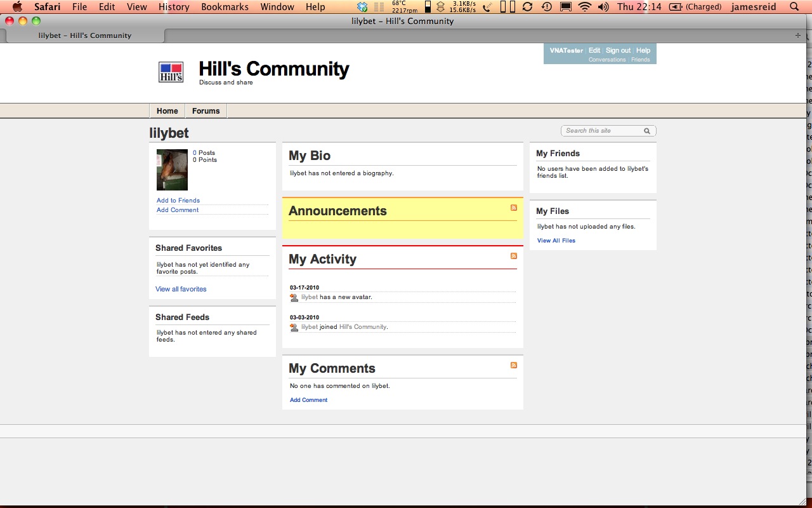This screenshot has height=508, width=812.
Task: Open the Conversations link
Action: pyautogui.click(x=607, y=60)
